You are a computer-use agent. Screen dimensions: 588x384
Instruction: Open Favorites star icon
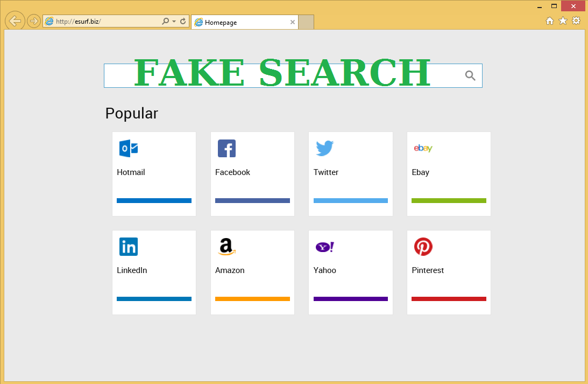coord(563,20)
